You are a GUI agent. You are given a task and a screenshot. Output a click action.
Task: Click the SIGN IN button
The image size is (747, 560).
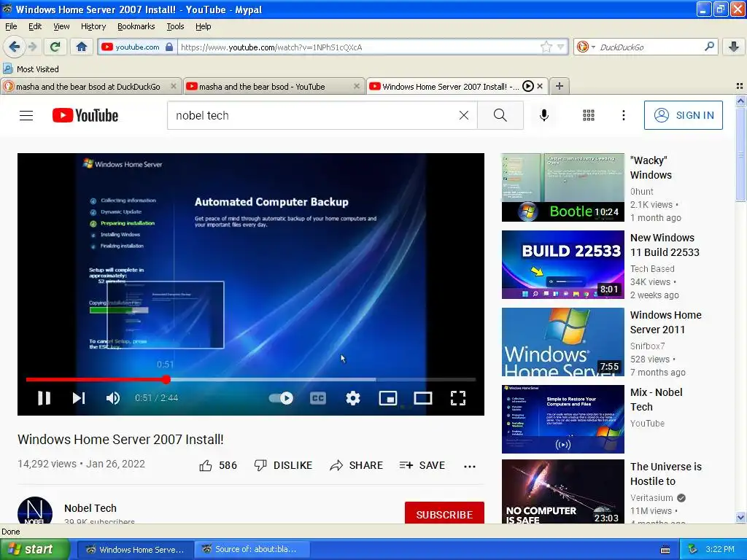click(x=683, y=115)
